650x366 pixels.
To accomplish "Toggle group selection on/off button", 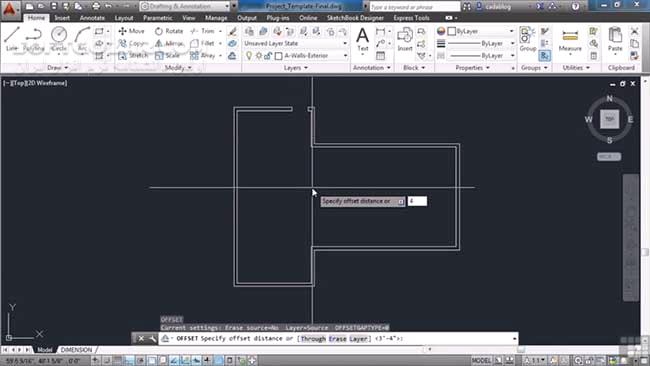I will [x=545, y=56].
